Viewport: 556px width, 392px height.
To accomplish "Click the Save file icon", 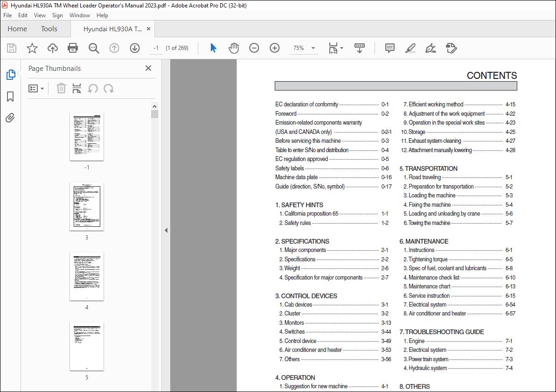I will [x=12, y=48].
